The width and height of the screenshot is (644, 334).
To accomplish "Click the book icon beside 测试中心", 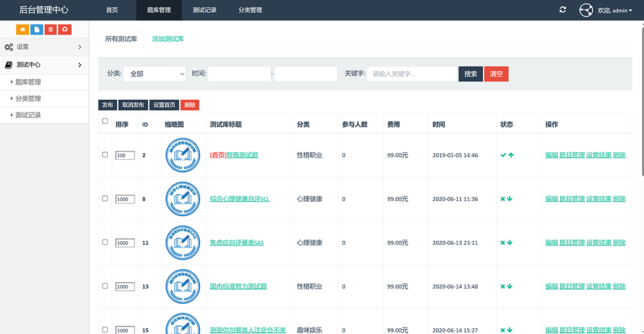I will pyautogui.click(x=9, y=65).
